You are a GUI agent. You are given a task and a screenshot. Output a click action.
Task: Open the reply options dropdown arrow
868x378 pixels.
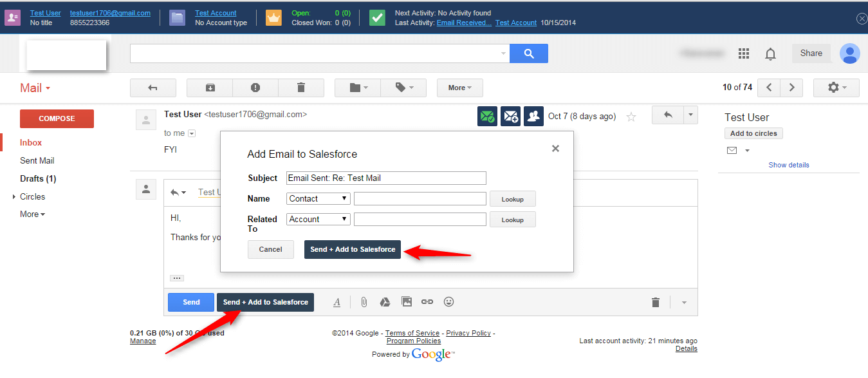click(691, 115)
